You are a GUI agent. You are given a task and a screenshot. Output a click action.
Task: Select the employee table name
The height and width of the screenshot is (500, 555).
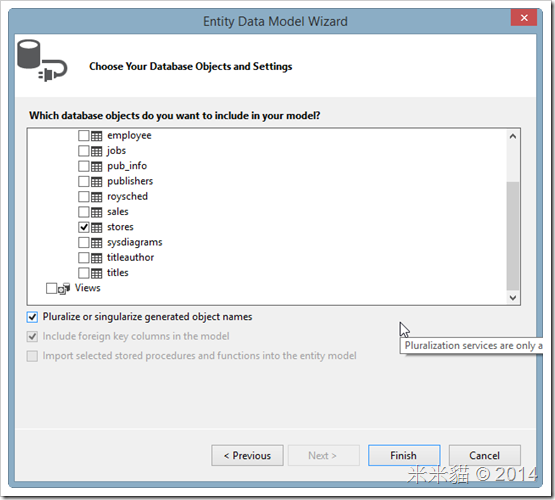pos(129,136)
